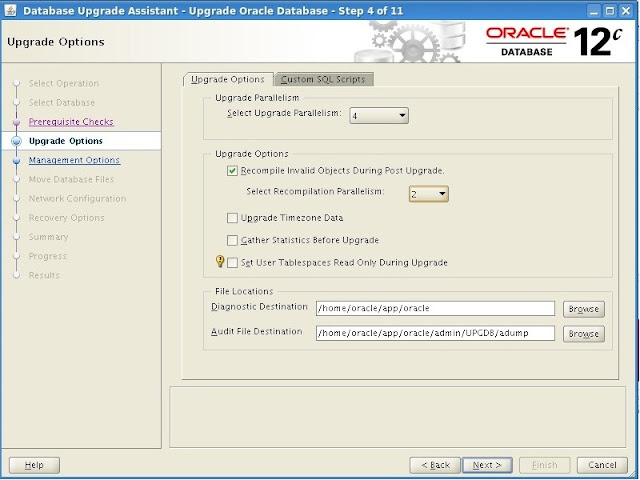This screenshot has width=640, height=480.
Task: Uncheck Recompile Invalid Objects During Post Upgrade
Action: (232, 171)
